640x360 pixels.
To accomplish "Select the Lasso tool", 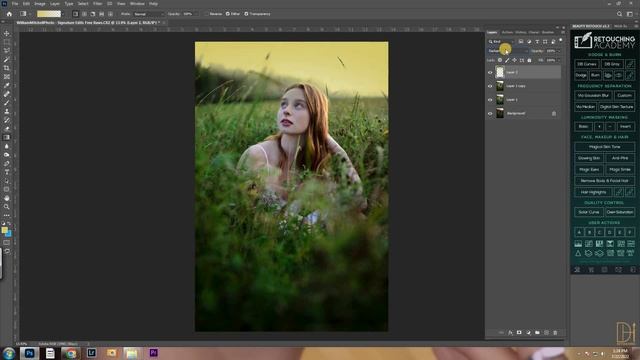I will point(7,51).
